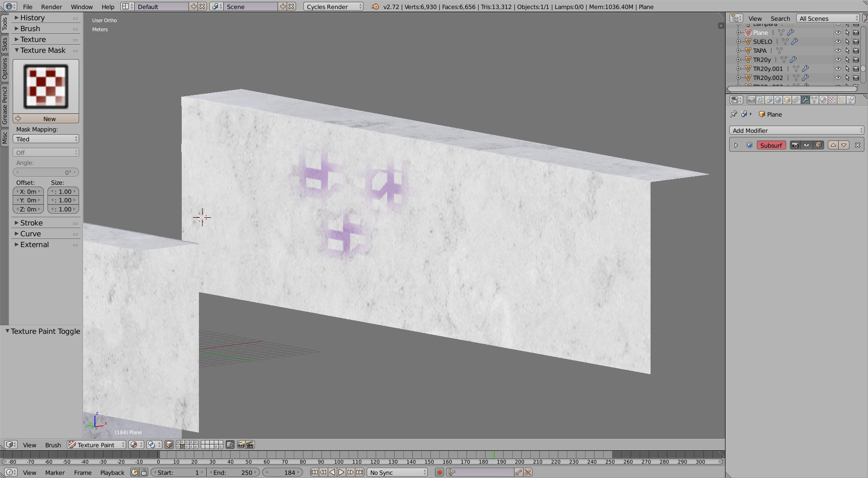
Task: Open the Object Constraints chain icon
Action: click(796, 100)
